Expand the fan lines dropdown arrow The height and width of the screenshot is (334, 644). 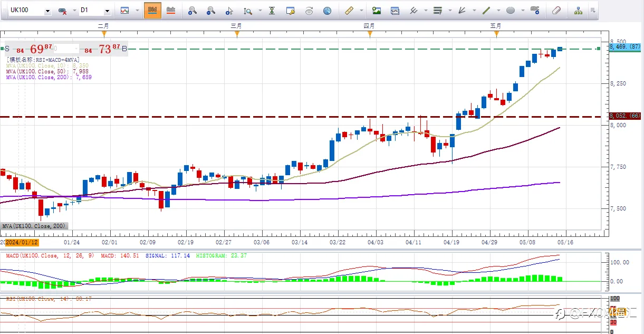pos(473,11)
